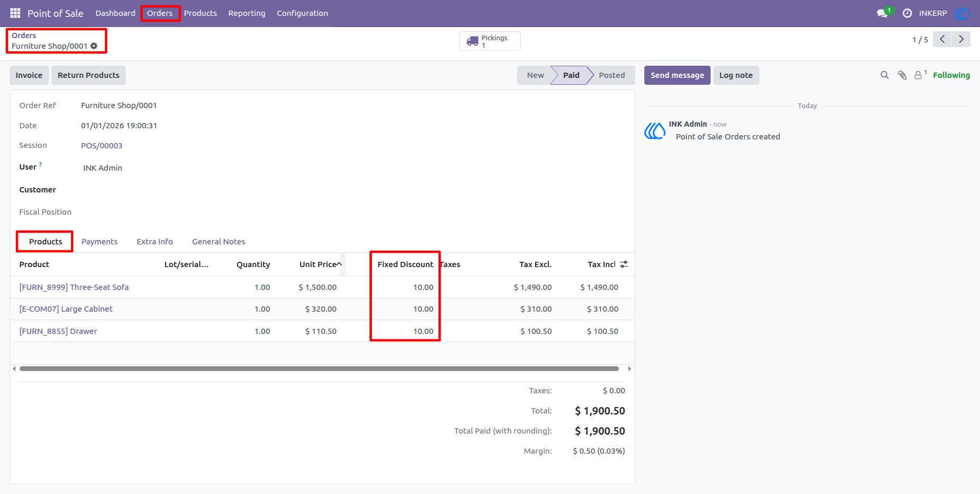Image resolution: width=980 pixels, height=494 pixels.
Task: Click the Return Products button
Action: click(x=89, y=75)
